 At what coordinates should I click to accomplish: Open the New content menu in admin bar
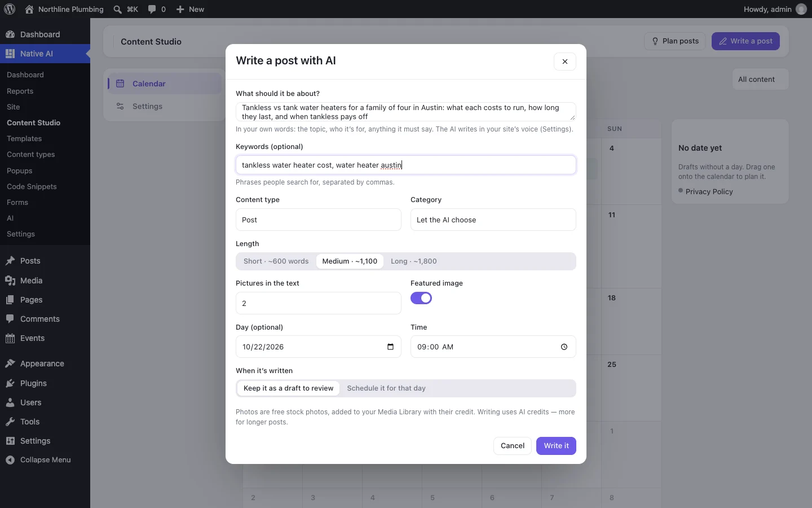(190, 9)
